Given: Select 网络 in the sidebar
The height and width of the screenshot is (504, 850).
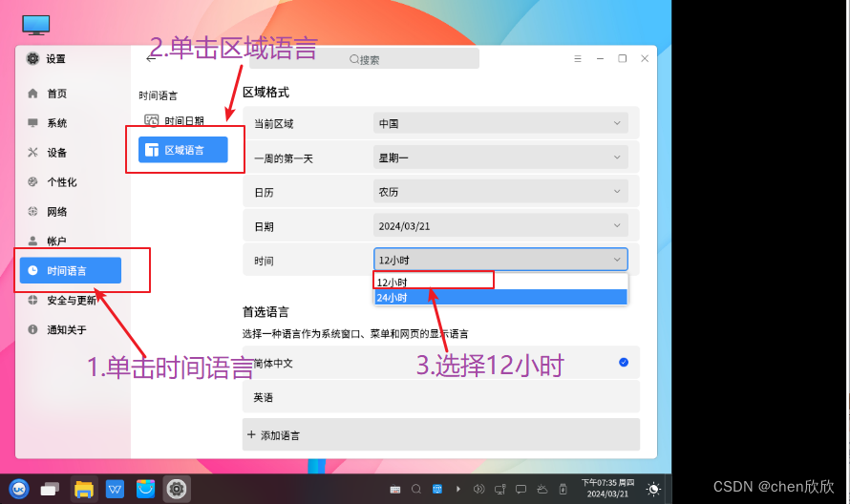Looking at the screenshot, I should click(57, 211).
